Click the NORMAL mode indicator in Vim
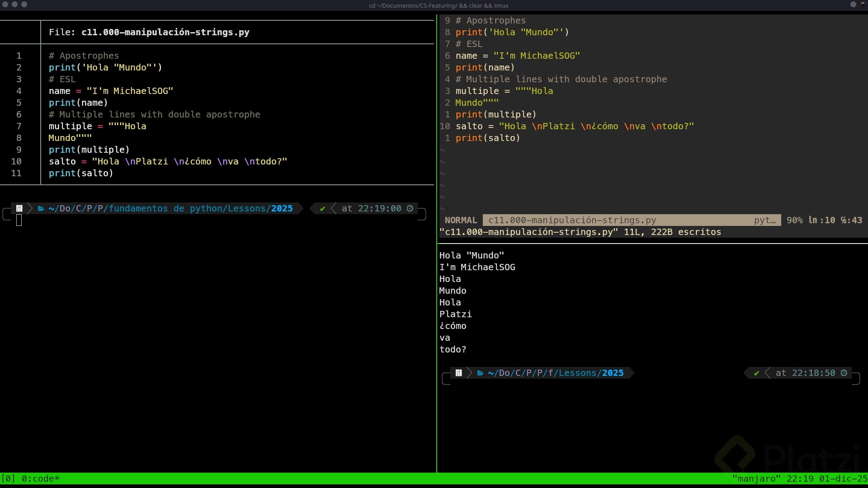868x488 pixels. [461, 220]
